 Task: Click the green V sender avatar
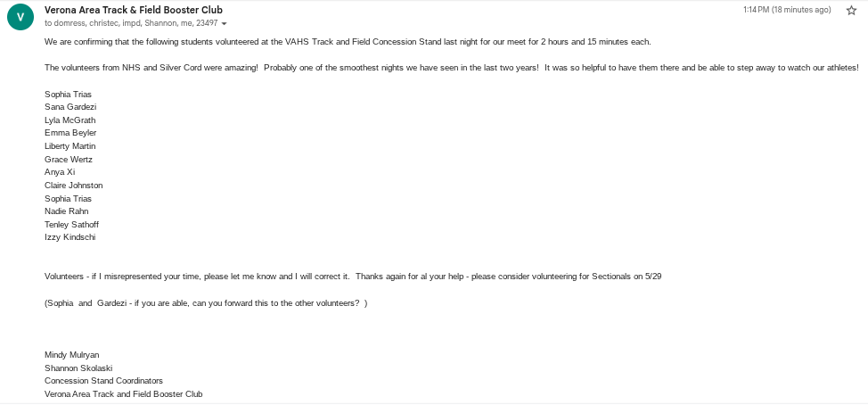(x=20, y=17)
